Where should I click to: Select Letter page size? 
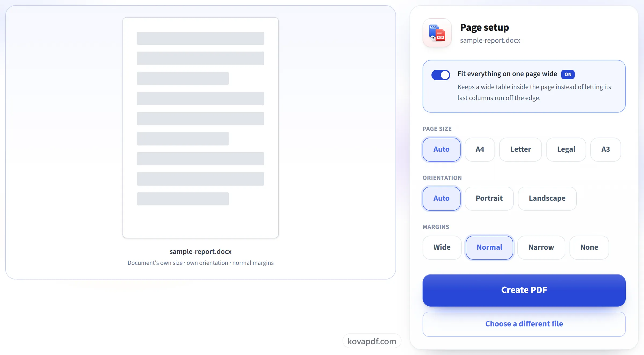coord(521,149)
